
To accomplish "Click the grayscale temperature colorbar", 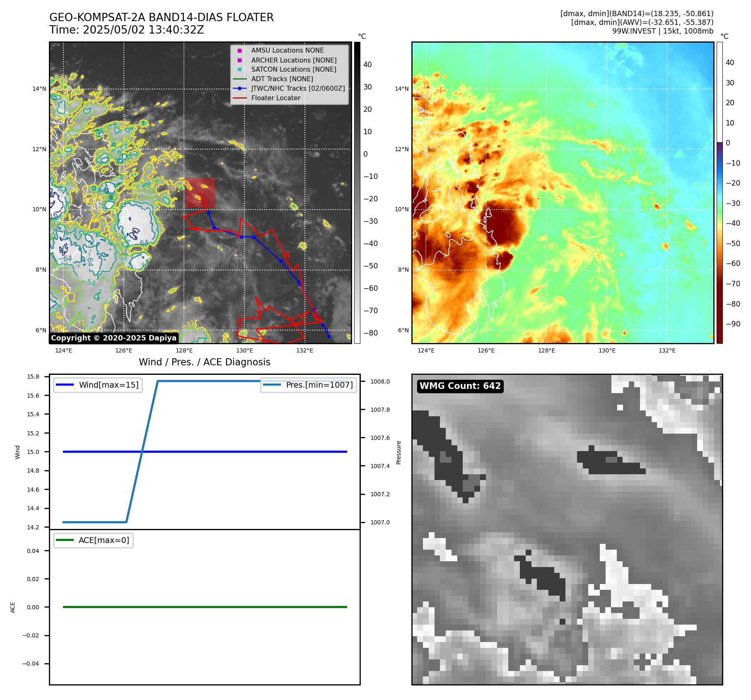I will pyautogui.click(x=357, y=193).
